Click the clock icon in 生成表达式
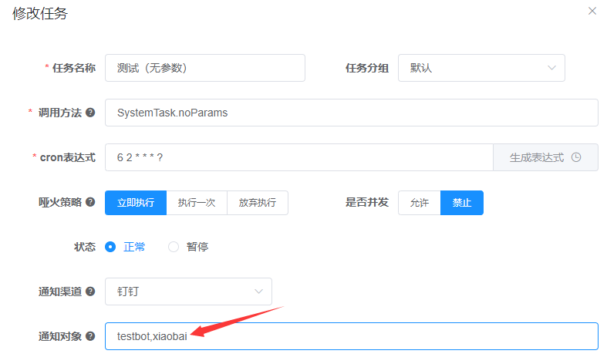The height and width of the screenshot is (364, 607). point(575,157)
